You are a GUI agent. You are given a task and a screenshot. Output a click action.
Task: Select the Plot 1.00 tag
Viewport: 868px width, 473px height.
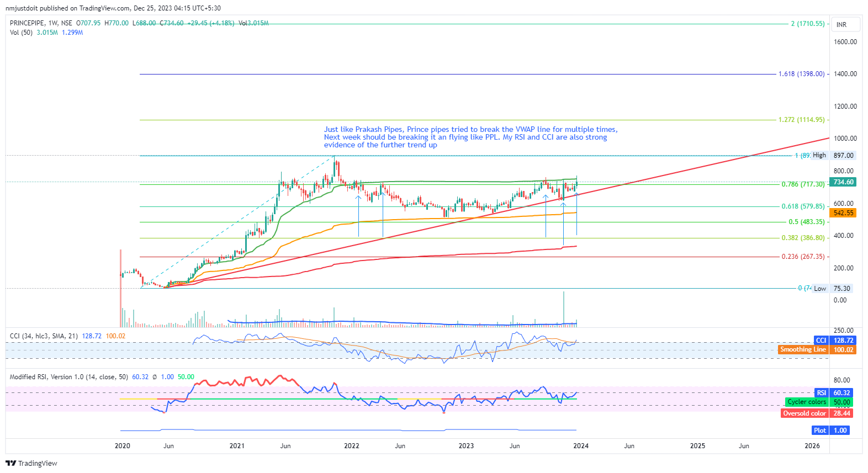point(830,431)
